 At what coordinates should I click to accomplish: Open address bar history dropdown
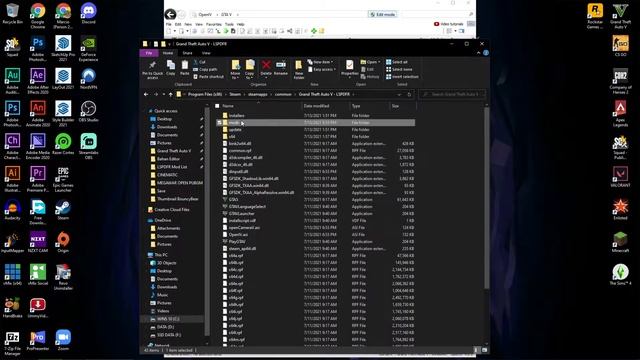point(399,94)
